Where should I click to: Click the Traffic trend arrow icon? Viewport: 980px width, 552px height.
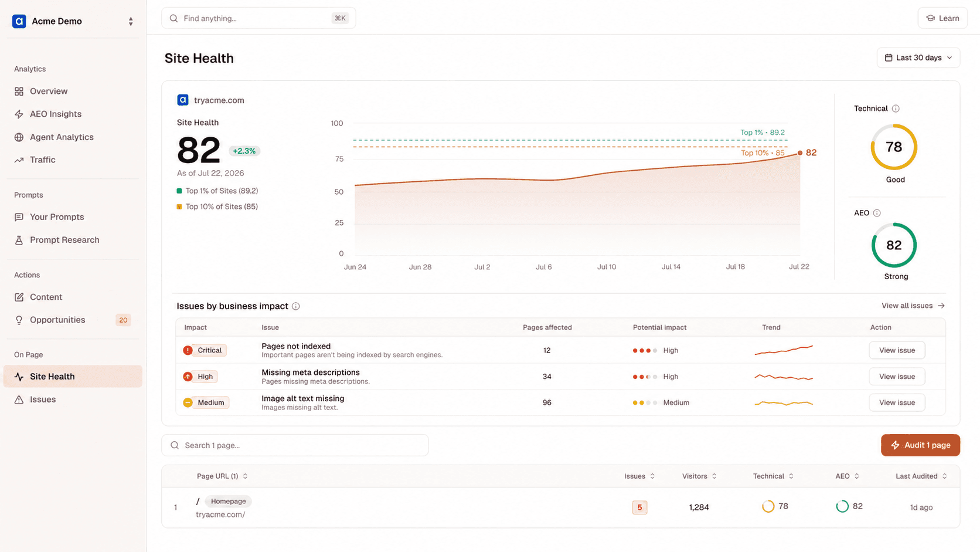19,160
